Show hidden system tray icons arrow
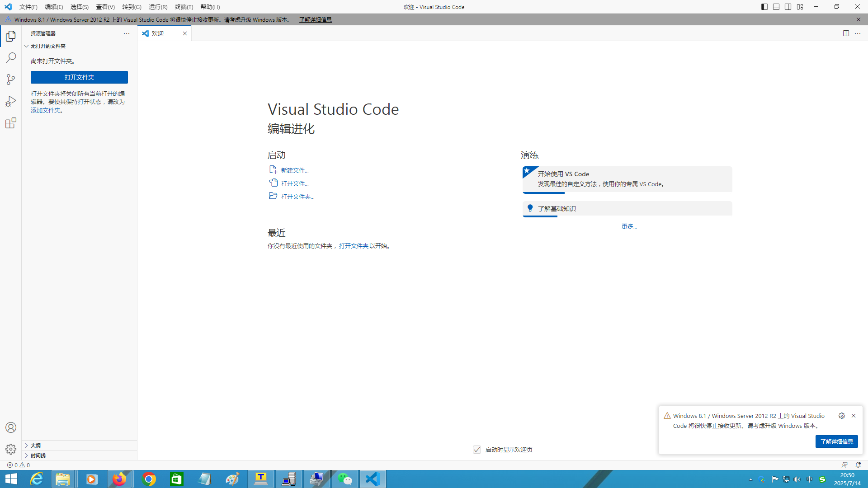 coord(750,479)
